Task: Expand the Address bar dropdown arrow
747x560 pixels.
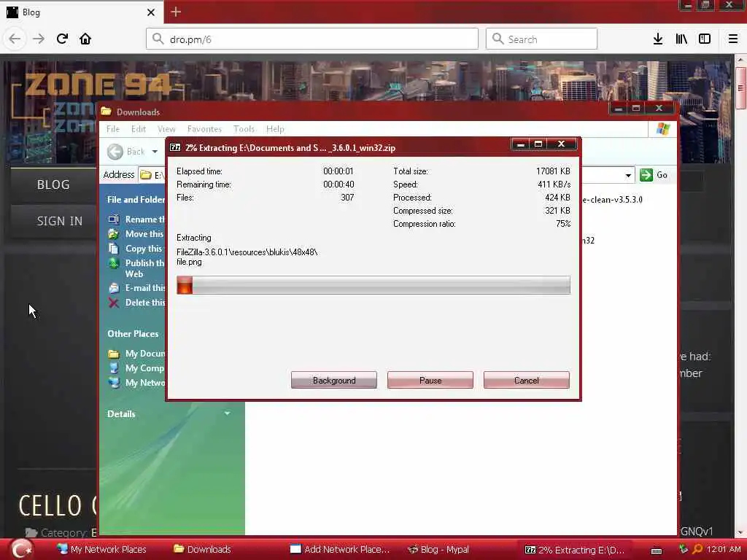Action: [628, 175]
